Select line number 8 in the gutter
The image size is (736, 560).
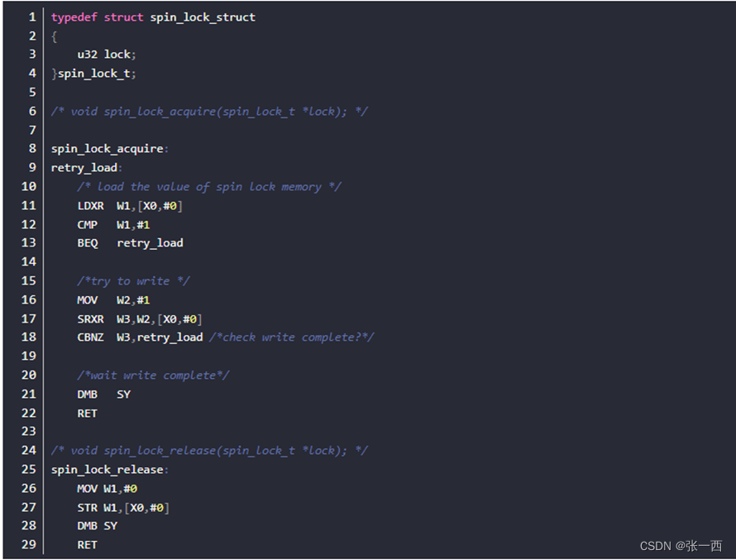tap(32, 148)
